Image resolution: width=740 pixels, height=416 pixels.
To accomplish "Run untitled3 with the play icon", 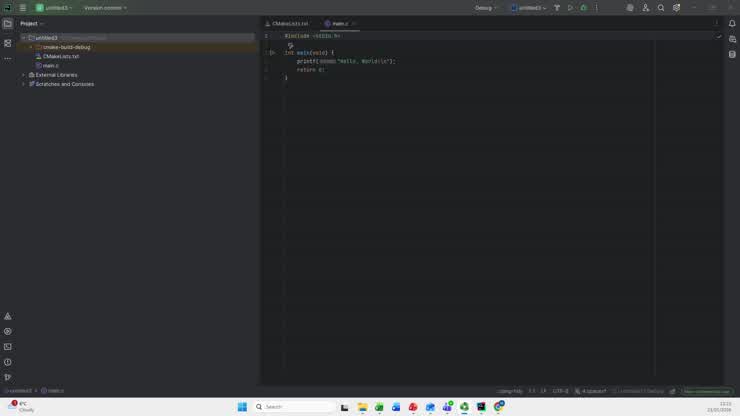I will (x=570, y=8).
